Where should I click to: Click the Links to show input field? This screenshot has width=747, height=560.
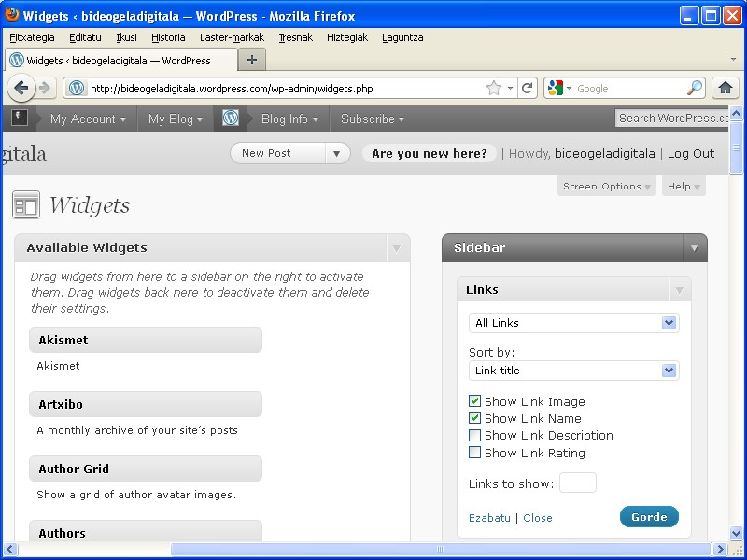point(577,483)
